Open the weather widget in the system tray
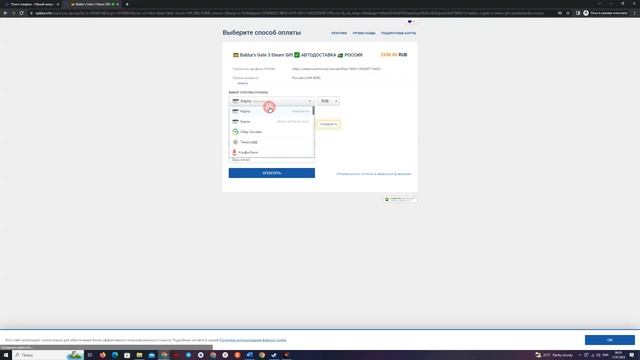 [554, 355]
